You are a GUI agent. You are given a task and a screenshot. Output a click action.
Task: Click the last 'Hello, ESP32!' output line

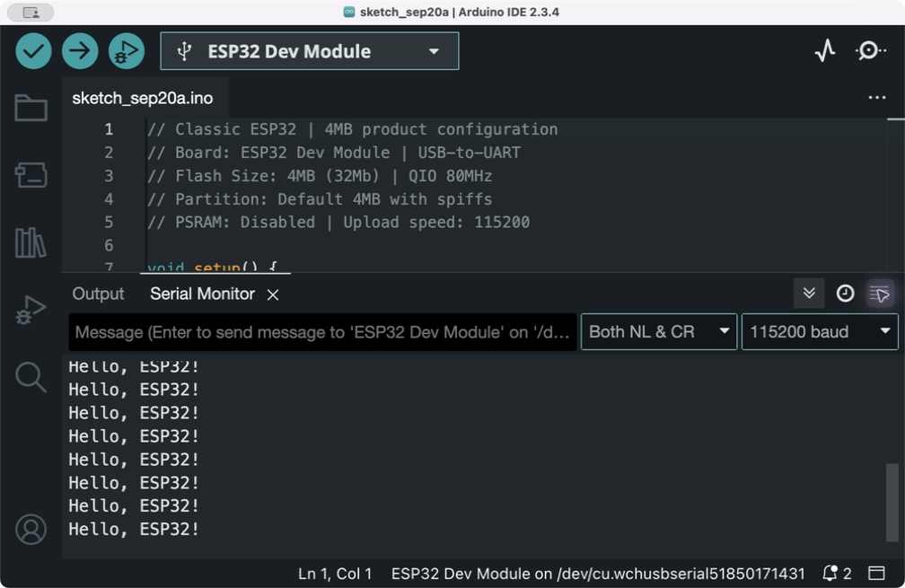tap(134, 529)
